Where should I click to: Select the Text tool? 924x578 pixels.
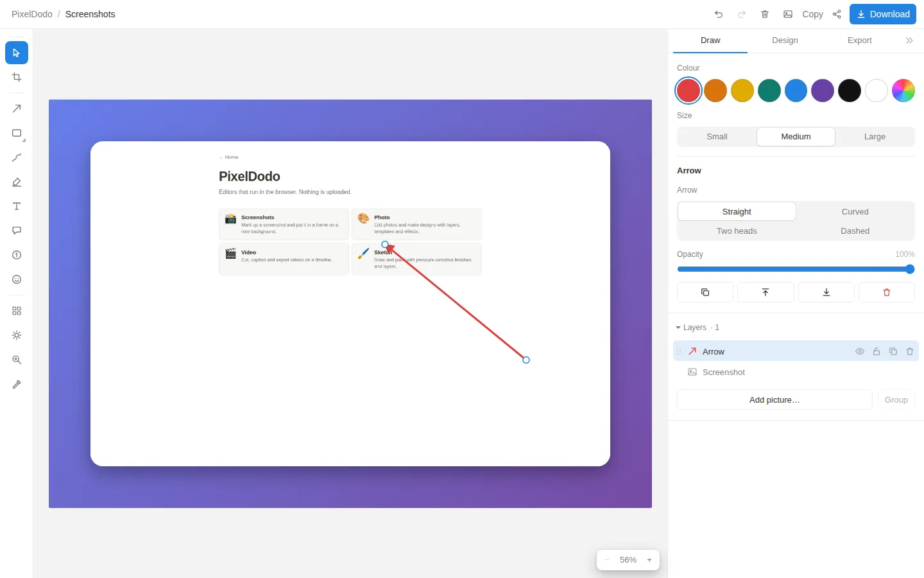(17, 206)
